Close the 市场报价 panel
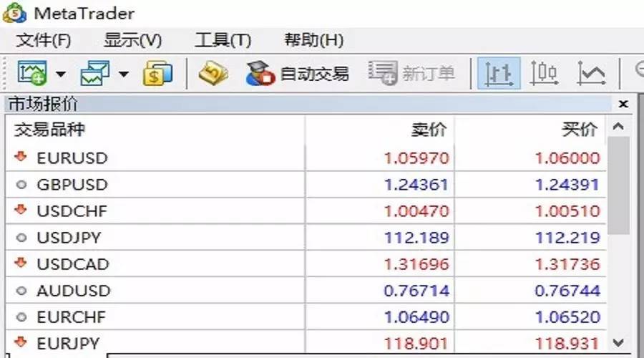Screen dimensions: 644x358 (623, 104)
